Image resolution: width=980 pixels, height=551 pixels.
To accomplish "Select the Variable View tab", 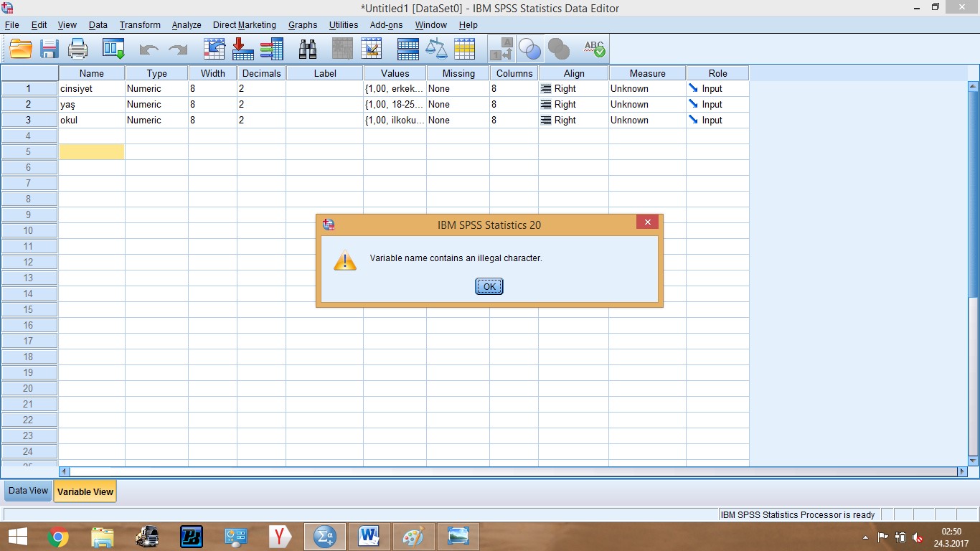I will pos(85,491).
